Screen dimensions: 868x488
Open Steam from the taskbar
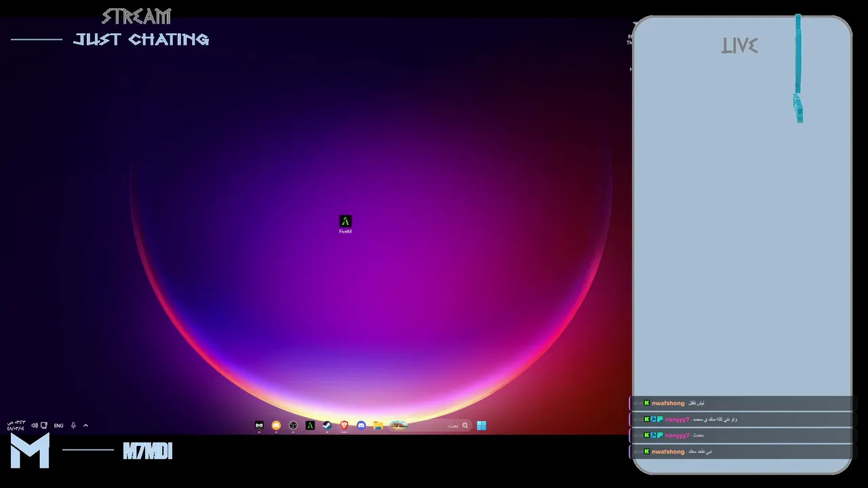[327, 426]
